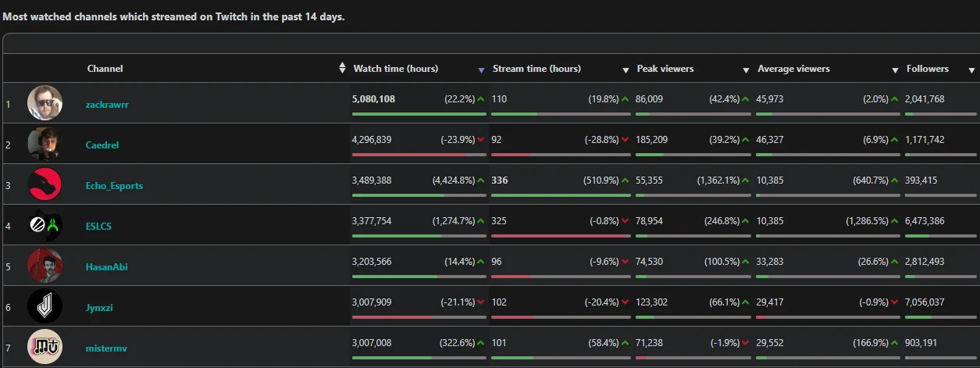
Task: Click zackrawrr watch time up arrow
Action: tap(481, 99)
